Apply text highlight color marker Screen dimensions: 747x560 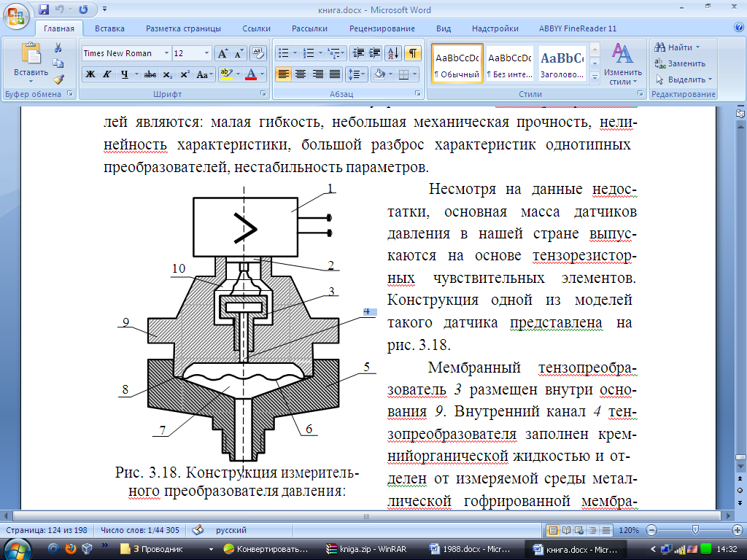point(226,74)
